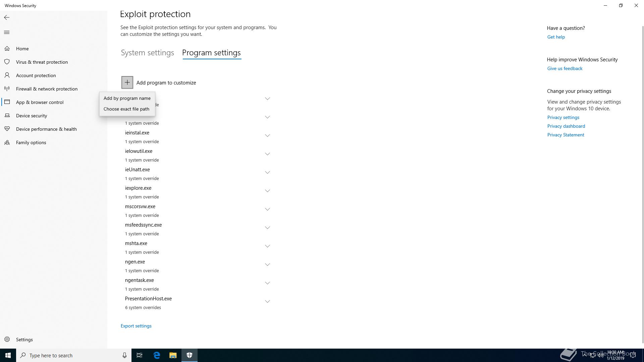Open the hamburger navigation menu
644x362 pixels.
7,33
